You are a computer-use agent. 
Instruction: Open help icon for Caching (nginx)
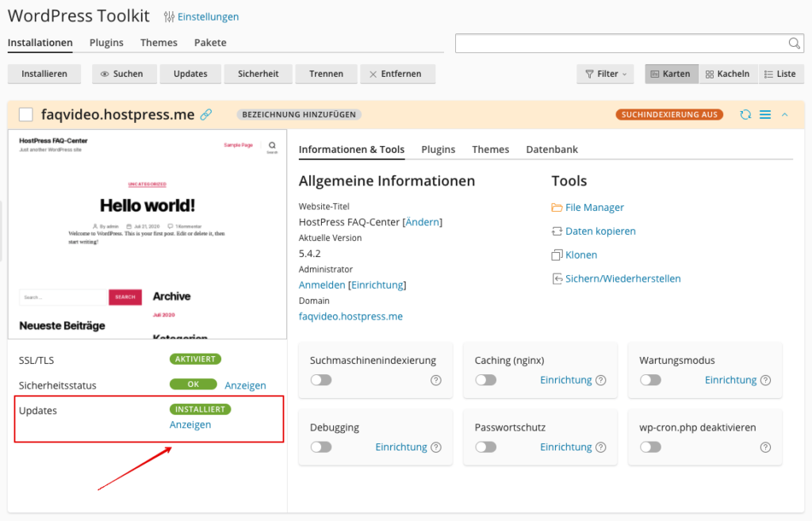601,380
